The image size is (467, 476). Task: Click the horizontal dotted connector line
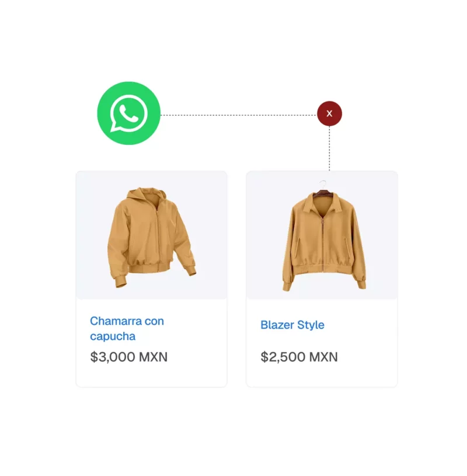point(239,115)
